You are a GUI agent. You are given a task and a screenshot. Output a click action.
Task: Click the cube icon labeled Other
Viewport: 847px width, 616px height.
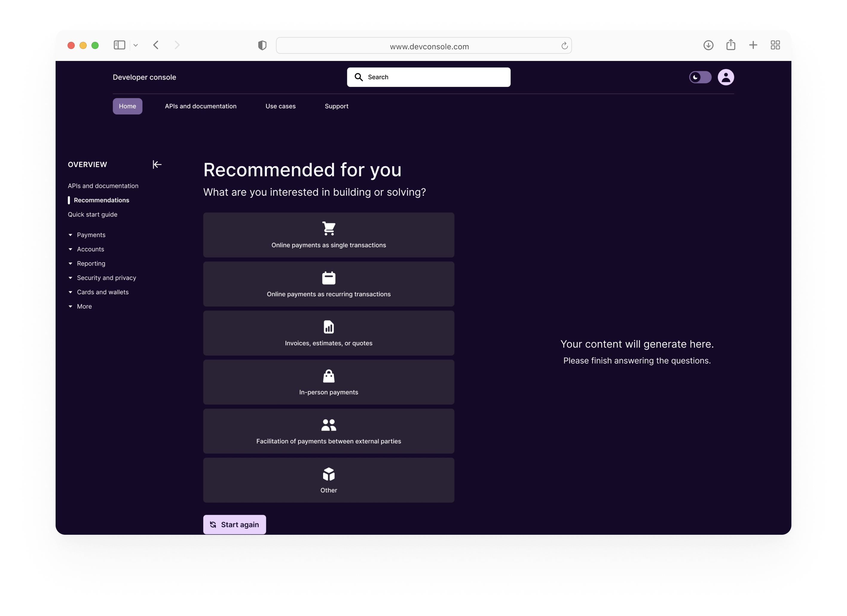tap(329, 474)
